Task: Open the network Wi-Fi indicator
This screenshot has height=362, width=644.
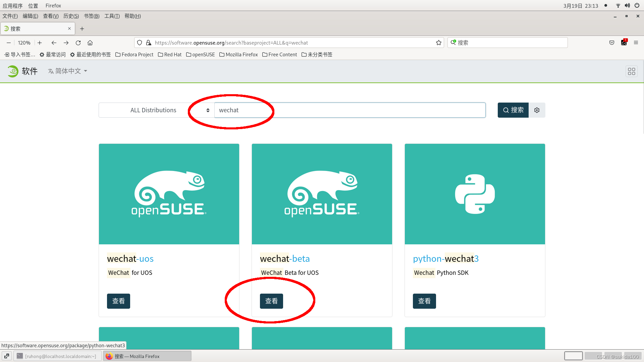Action: [618, 6]
